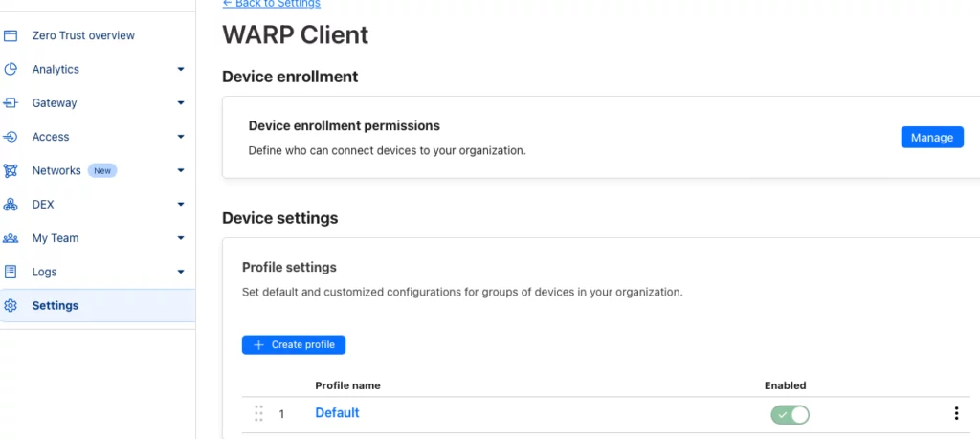Click the Settings gear icon
The image size is (980, 439).
(10, 305)
